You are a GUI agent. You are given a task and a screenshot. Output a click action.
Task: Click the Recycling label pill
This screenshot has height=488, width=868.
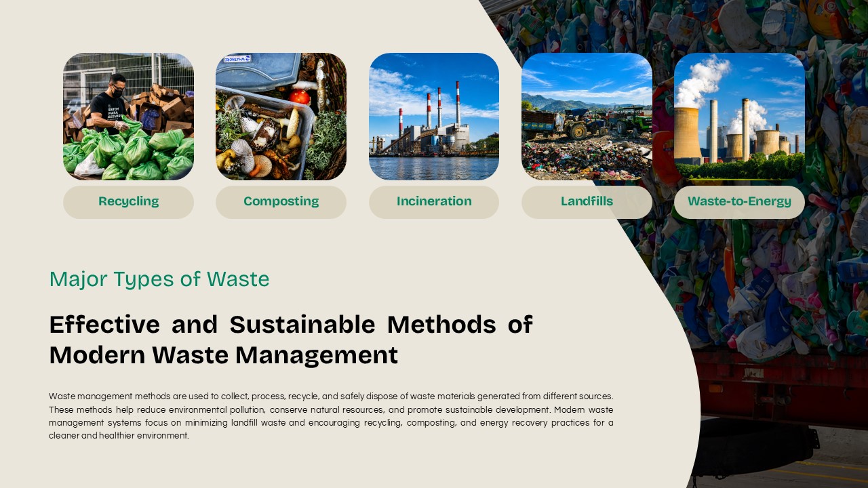pos(128,202)
